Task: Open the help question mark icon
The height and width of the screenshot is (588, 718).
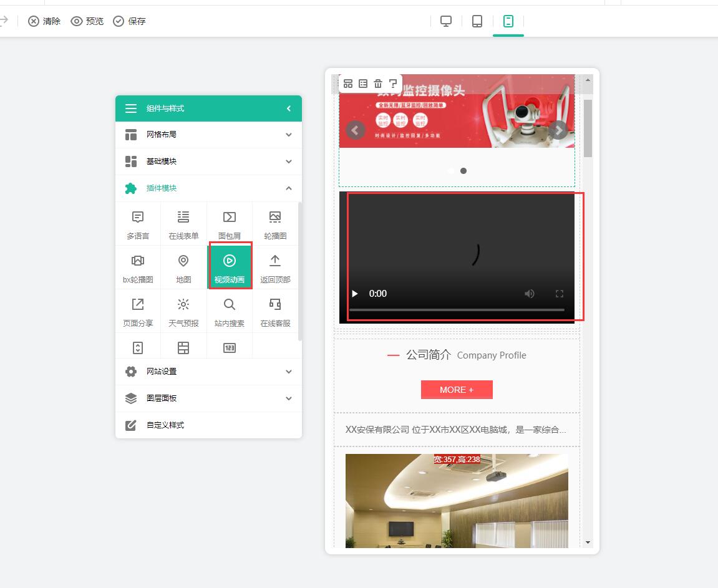Action: [393, 84]
